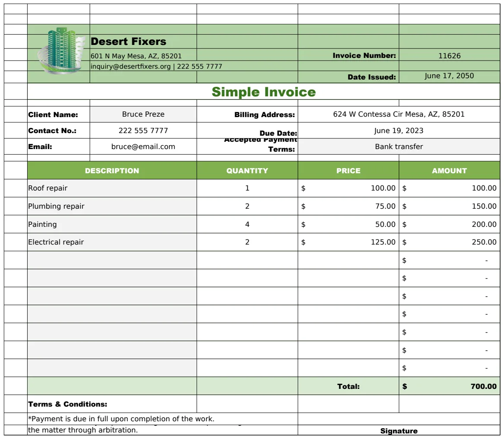Click the Simple Invoice title
The width and height of the screenshot is (504, 439).
[263, 92]
